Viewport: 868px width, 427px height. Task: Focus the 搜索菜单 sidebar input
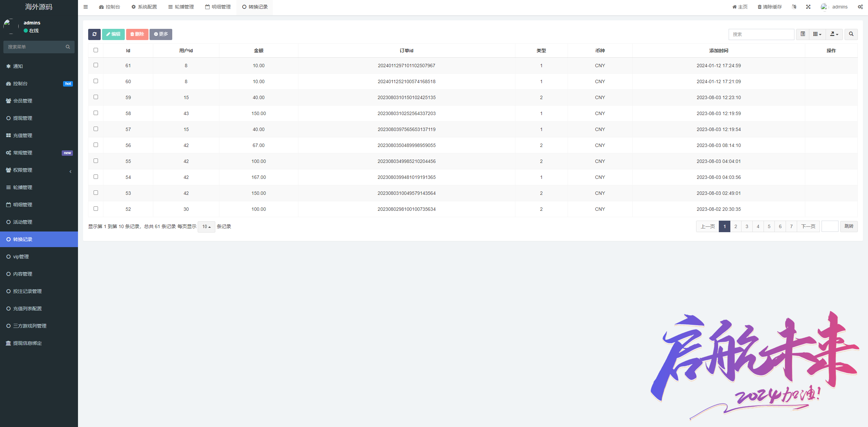coord(34,47)
